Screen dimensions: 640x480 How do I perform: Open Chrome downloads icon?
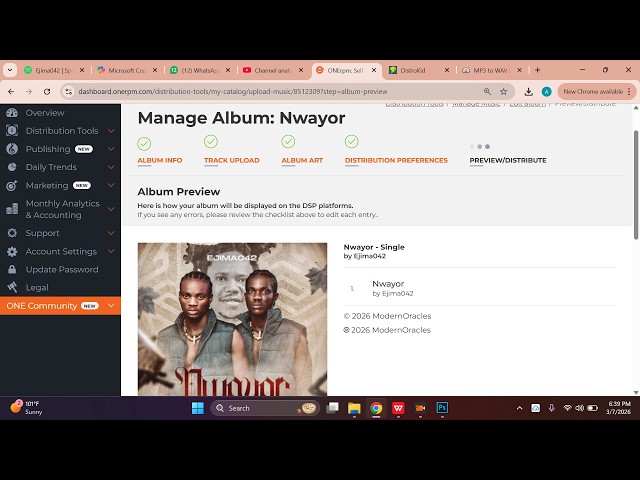tap(529, 92)
